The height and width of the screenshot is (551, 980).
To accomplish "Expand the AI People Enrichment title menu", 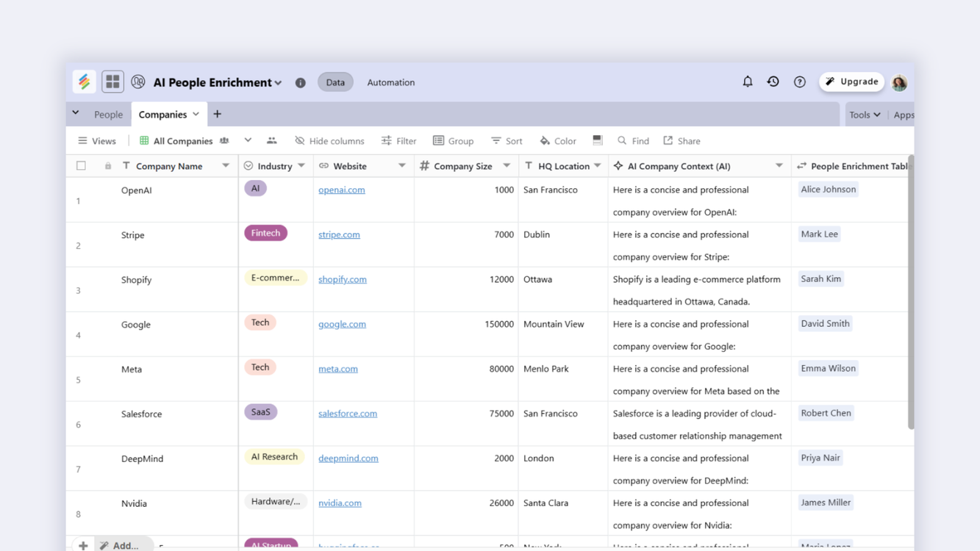I will 277,82.
